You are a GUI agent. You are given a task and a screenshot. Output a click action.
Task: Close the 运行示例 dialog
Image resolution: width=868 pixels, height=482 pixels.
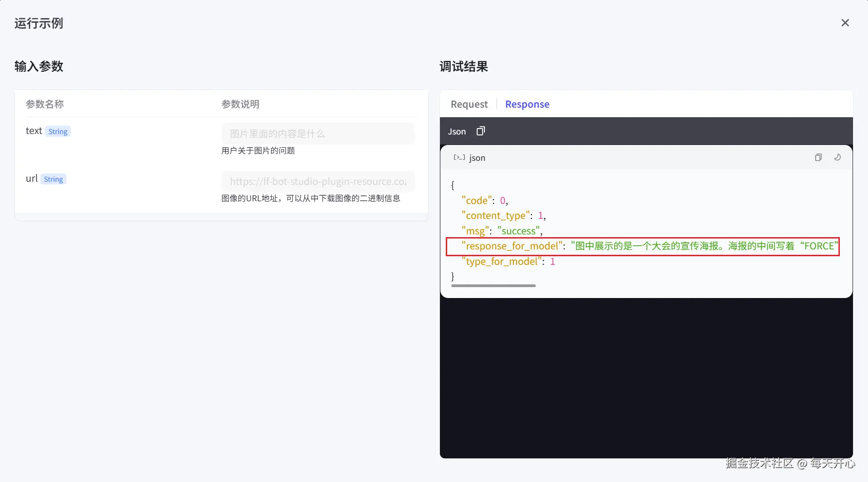pos(845,23)
